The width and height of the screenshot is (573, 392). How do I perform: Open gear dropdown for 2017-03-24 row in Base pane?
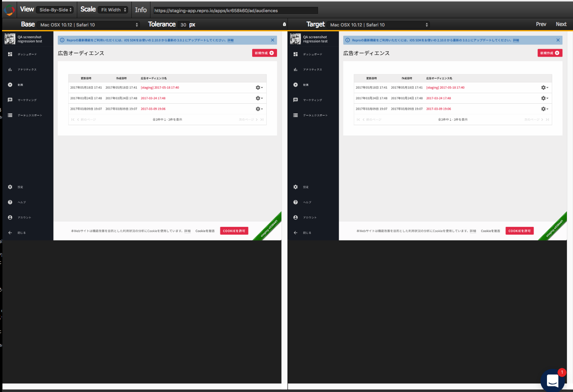(259, 98)
